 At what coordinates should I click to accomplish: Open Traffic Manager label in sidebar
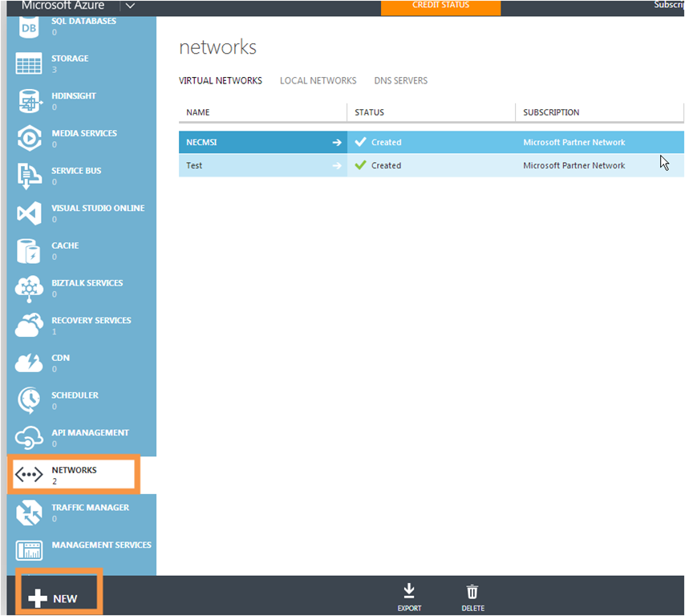(90, 508)
